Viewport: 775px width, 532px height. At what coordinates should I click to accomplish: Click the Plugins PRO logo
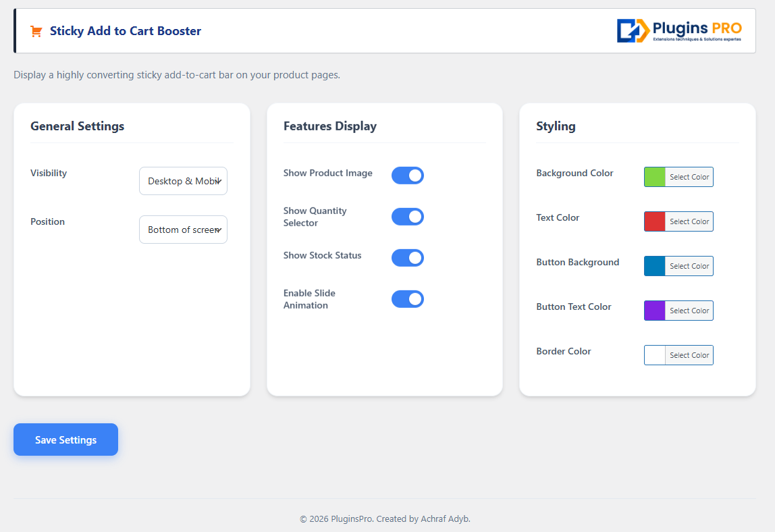click(x=679, y=31)
